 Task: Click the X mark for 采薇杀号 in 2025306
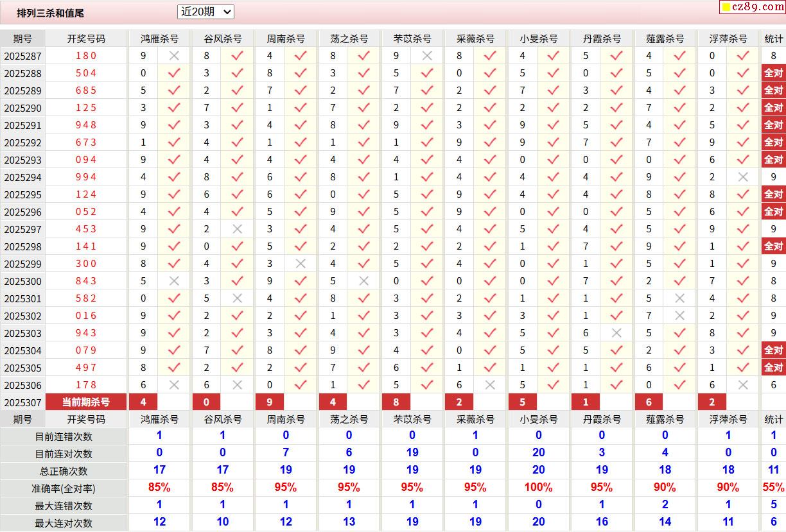pyautogui.click(x=490, y=385)
